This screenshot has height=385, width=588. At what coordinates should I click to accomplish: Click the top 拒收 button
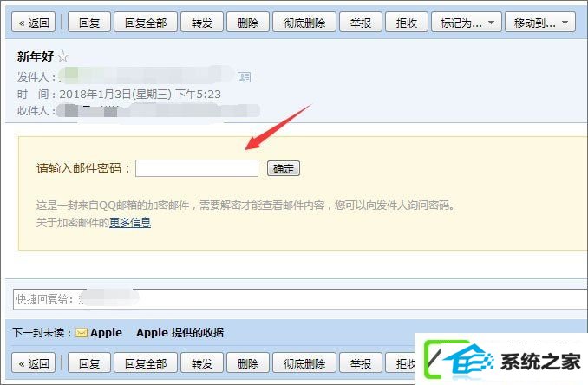click(407, 23)
